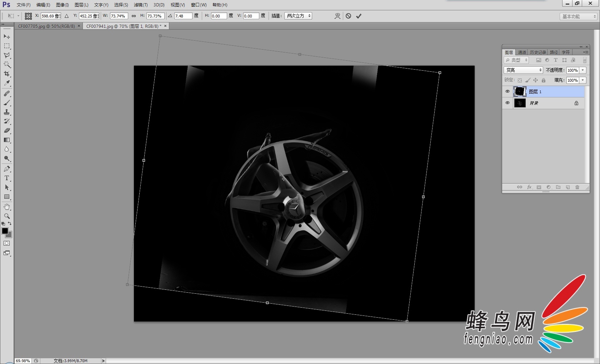
Task: Select the Blur tool
Action: click(x=7, y=149)
